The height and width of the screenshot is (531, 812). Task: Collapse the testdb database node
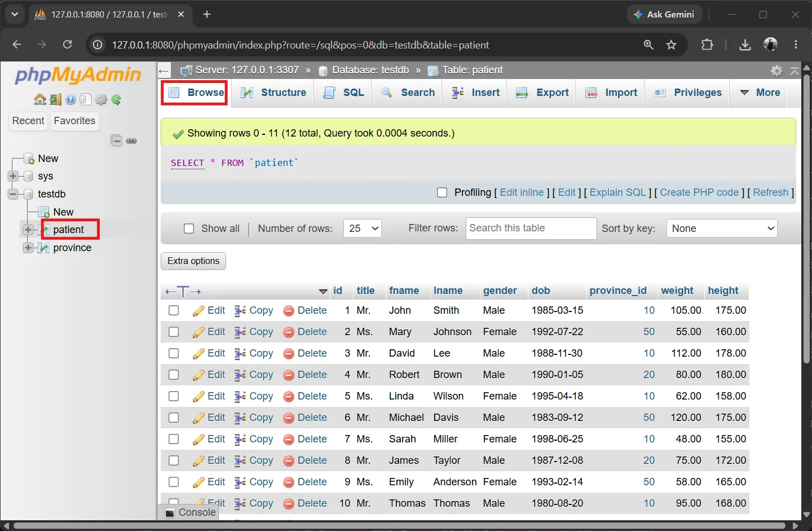13,194
